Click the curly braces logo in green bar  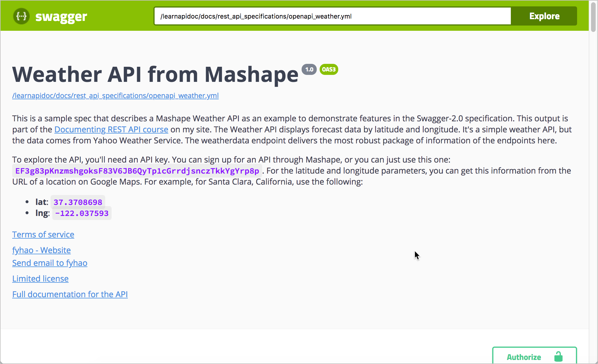(x=21, y=16)
